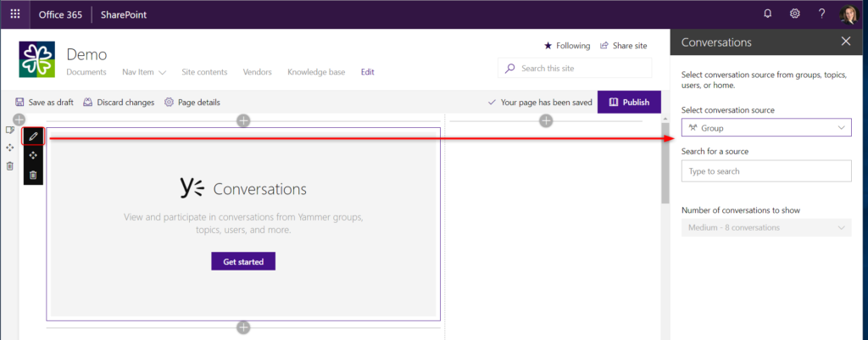Open the Select conversation source dropdown
Viewport: 868px width, 340px height.
[x=766, y=128]
